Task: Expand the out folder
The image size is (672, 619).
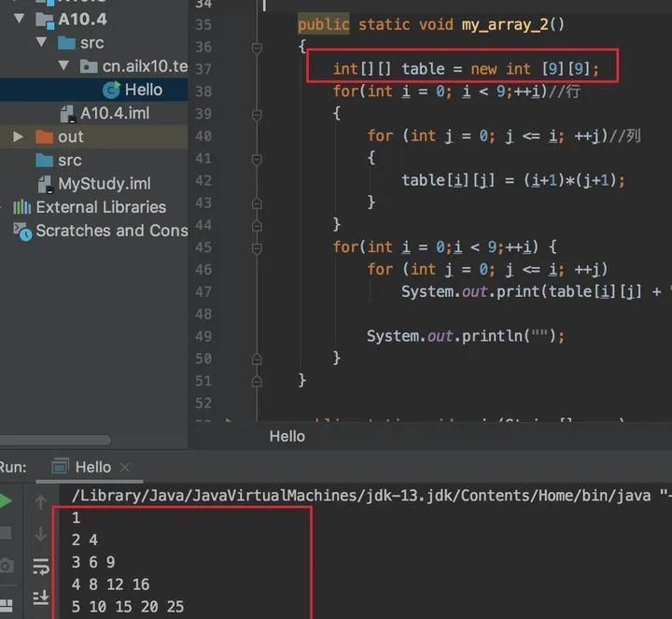Action: (x=18, y=137)
